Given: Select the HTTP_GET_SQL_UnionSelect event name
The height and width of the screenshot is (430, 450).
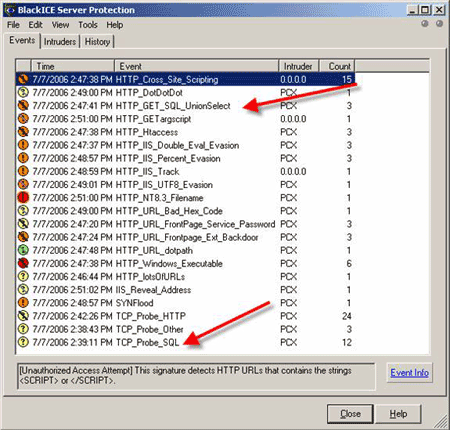Looking at the screenshot, I should [x=173, y=106].
